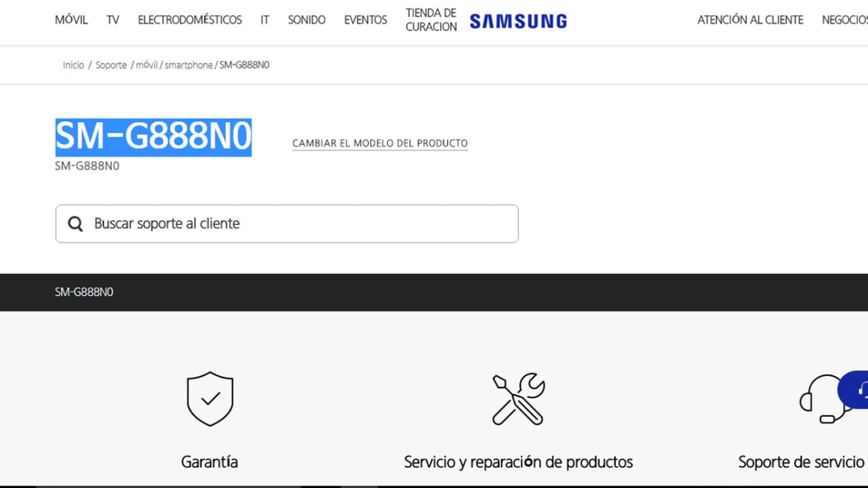Focus the Buscar soporte al cliente field

coord(287,224)
